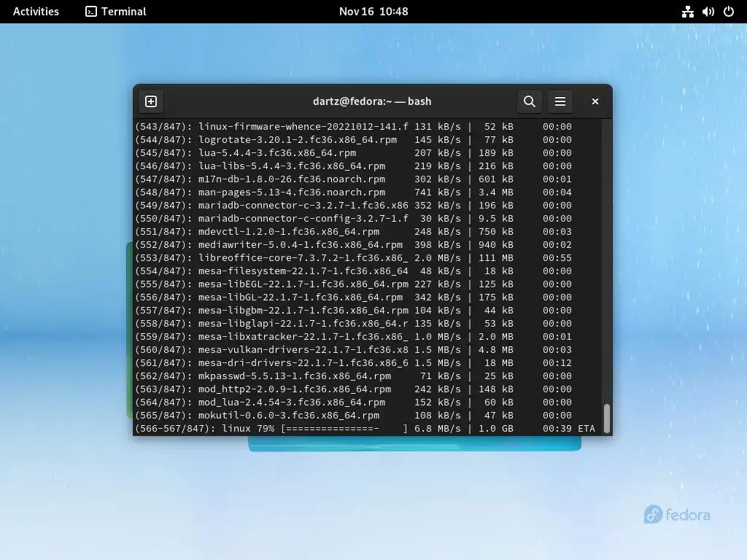747x560 pixels.
Task: Click mesa-libGL-22.1.7-1 line
Action: 353,297
